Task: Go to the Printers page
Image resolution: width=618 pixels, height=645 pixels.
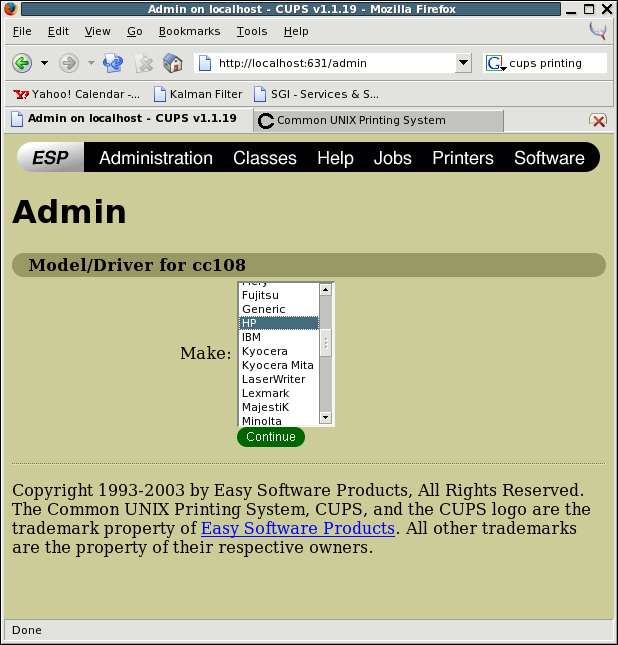Action: pyautogui.click(x=462, y=158)
